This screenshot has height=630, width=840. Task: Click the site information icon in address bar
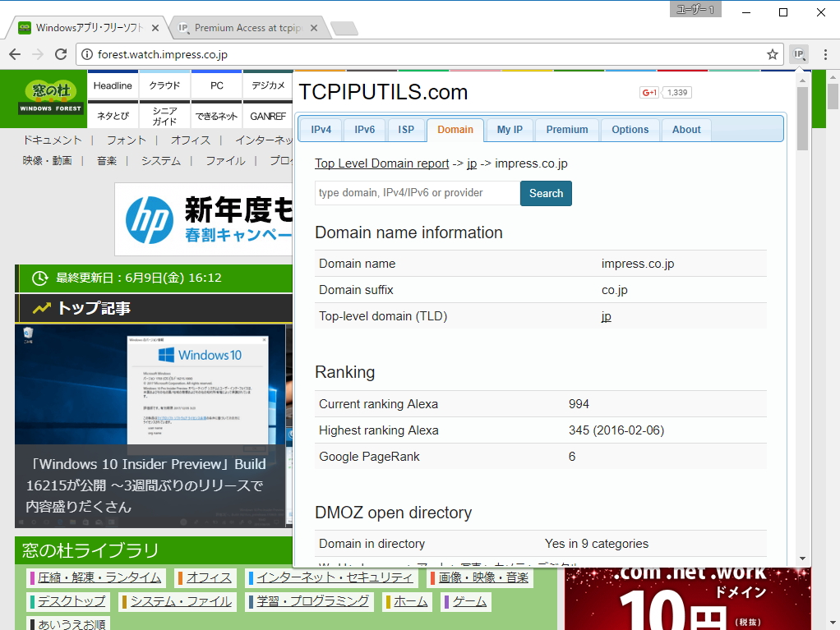tap(87, 54)
